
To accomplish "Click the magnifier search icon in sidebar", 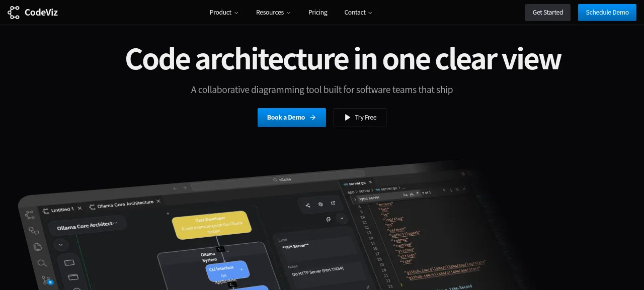I will click(42, 263).
